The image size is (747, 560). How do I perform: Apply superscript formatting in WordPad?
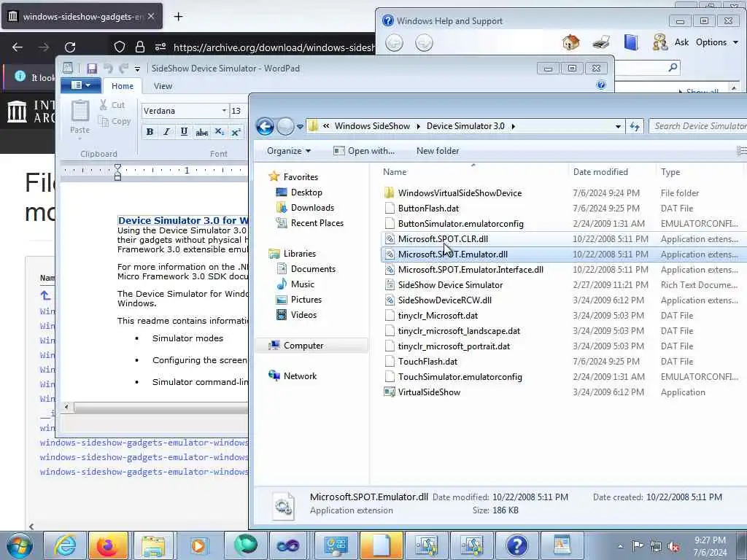[x=236, y=132]
